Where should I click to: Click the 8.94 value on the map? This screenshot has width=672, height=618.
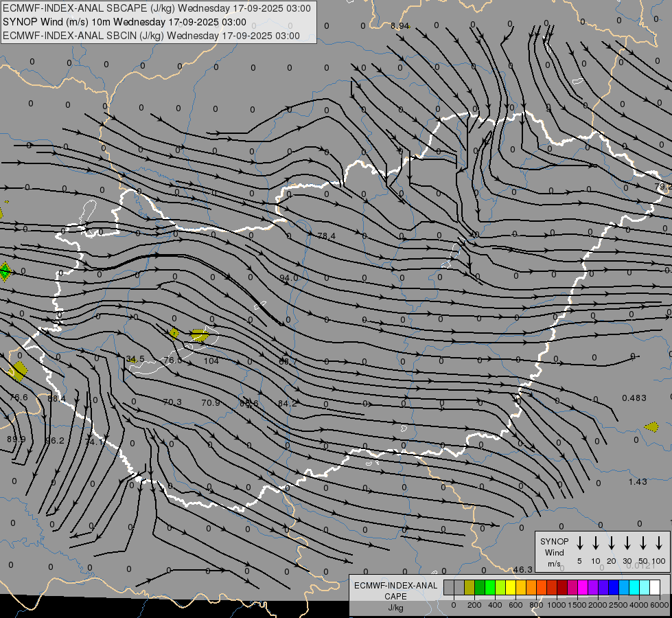pos(399,25)
